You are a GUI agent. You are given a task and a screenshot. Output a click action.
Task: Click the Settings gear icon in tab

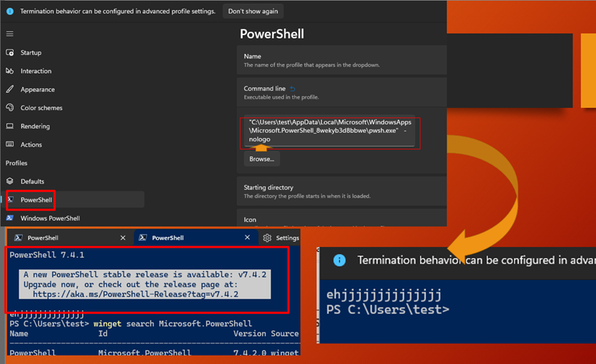(267, 237)
